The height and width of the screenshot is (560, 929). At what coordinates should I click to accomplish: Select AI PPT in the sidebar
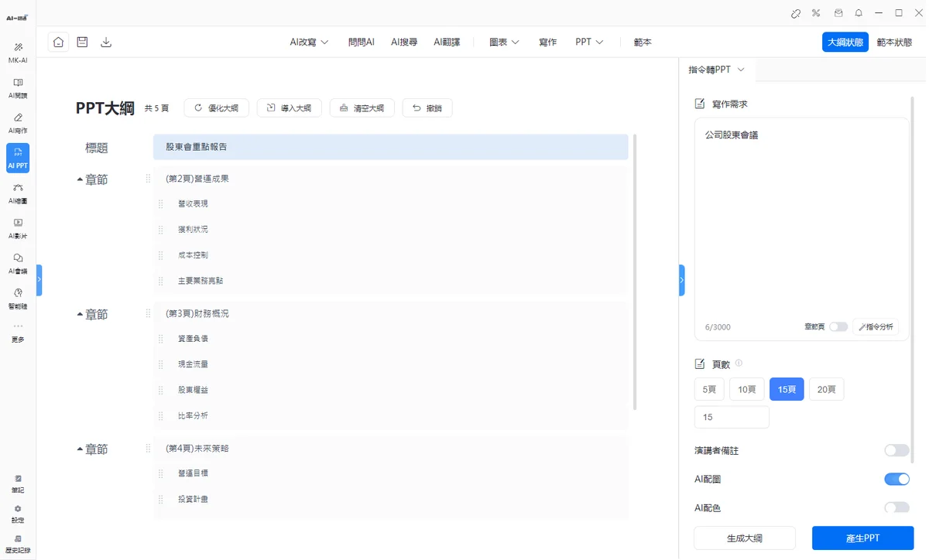18,158
